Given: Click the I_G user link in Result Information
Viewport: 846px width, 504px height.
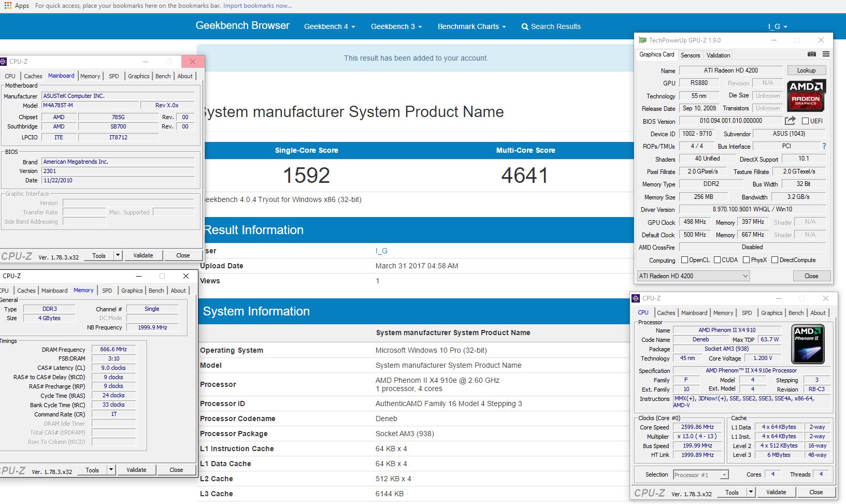Looking at the screenshot, I should coord(381,251).
